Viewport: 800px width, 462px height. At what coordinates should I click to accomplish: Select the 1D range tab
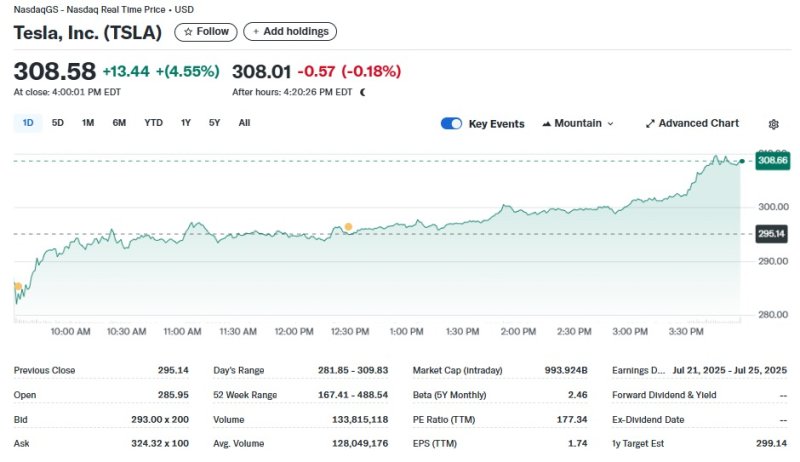pyautogui.click(x=28, y=123)
